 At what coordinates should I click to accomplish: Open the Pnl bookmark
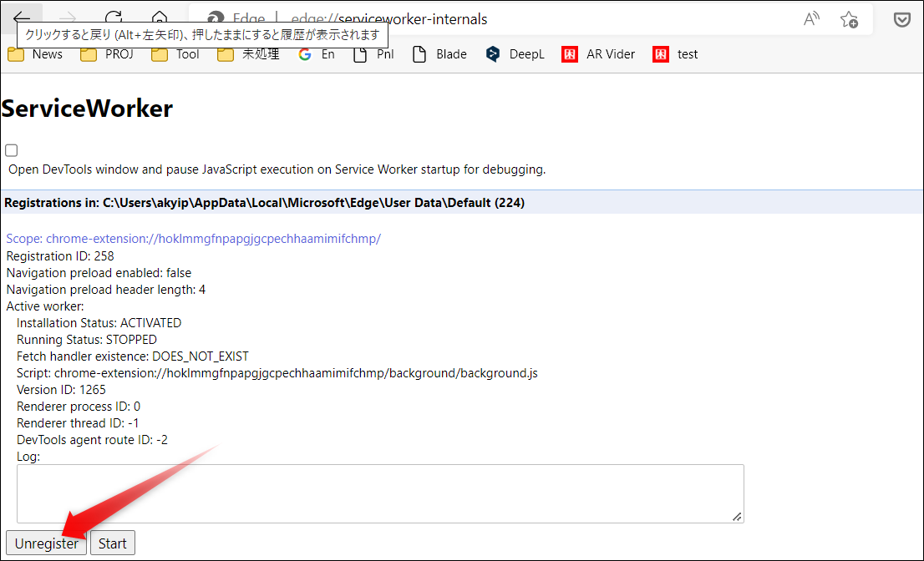tap(373, 53)
